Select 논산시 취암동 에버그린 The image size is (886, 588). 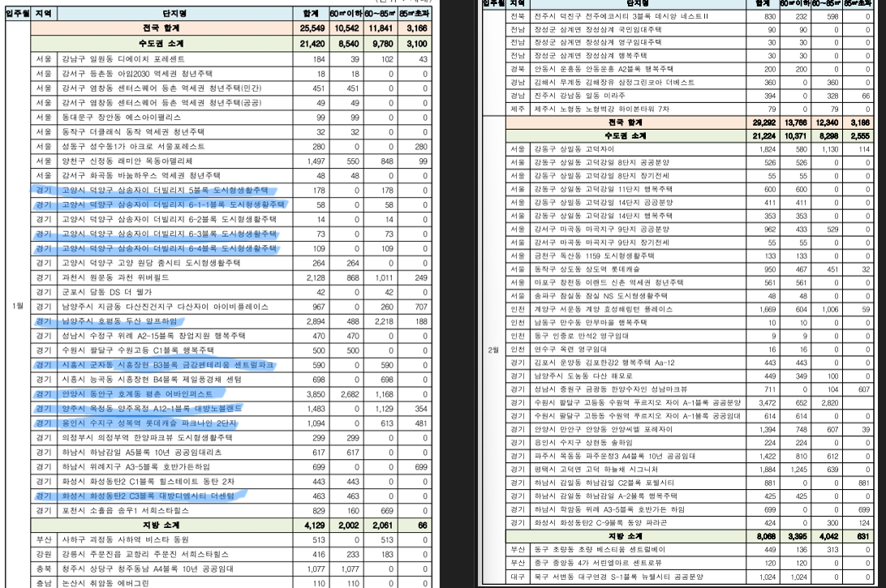point(105,583)
